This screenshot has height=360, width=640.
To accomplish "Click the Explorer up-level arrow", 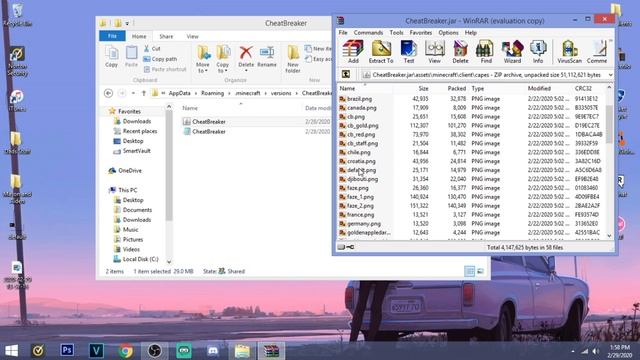I will [x=144, y=93].
